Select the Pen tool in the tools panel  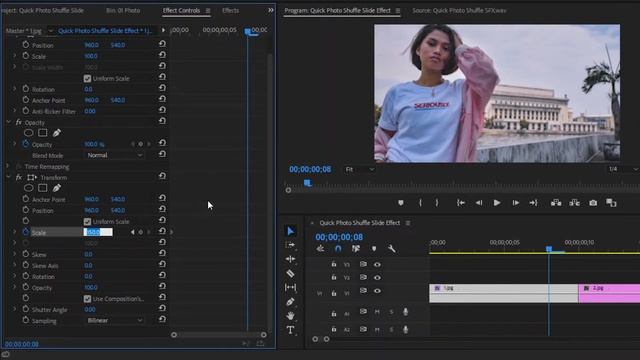pyautogui.click(x=290, y=302)
